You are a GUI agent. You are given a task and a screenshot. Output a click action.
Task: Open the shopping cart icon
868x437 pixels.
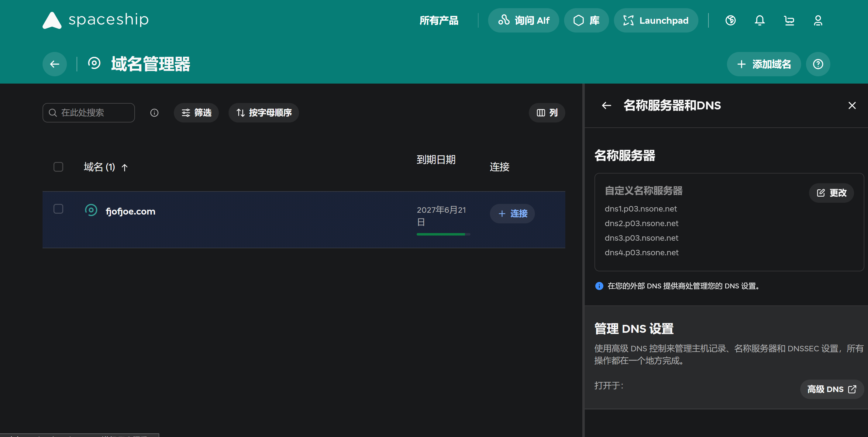[789, 21]
